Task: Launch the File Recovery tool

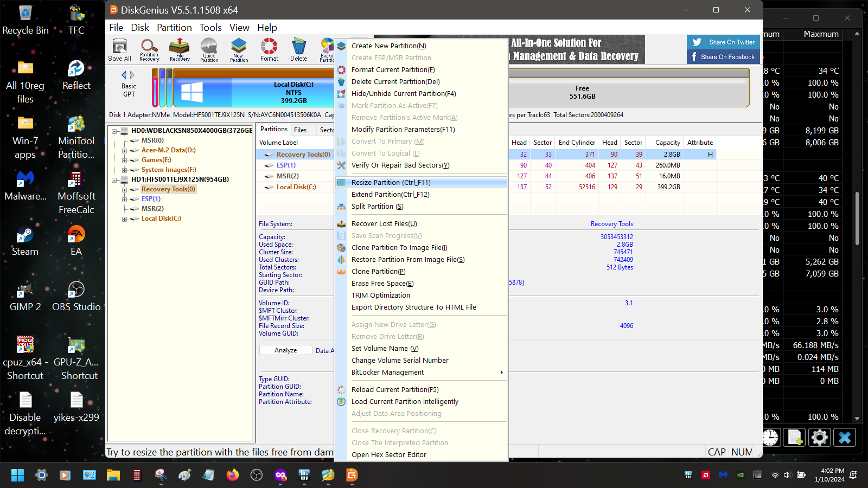Action: click(180, 50)
